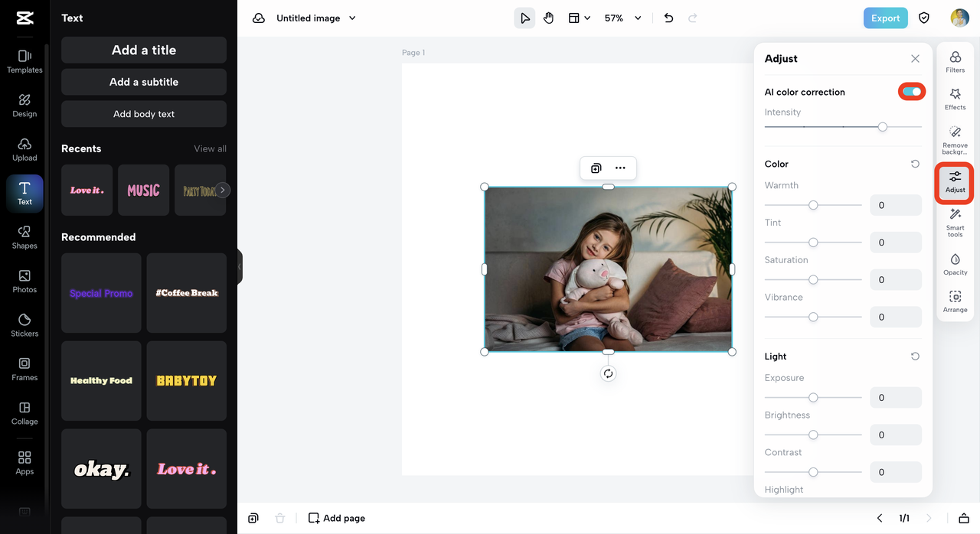Viewport: 980px width, 534px height.
Task: Open the Filters tool
Action: [x=955, y=62]
